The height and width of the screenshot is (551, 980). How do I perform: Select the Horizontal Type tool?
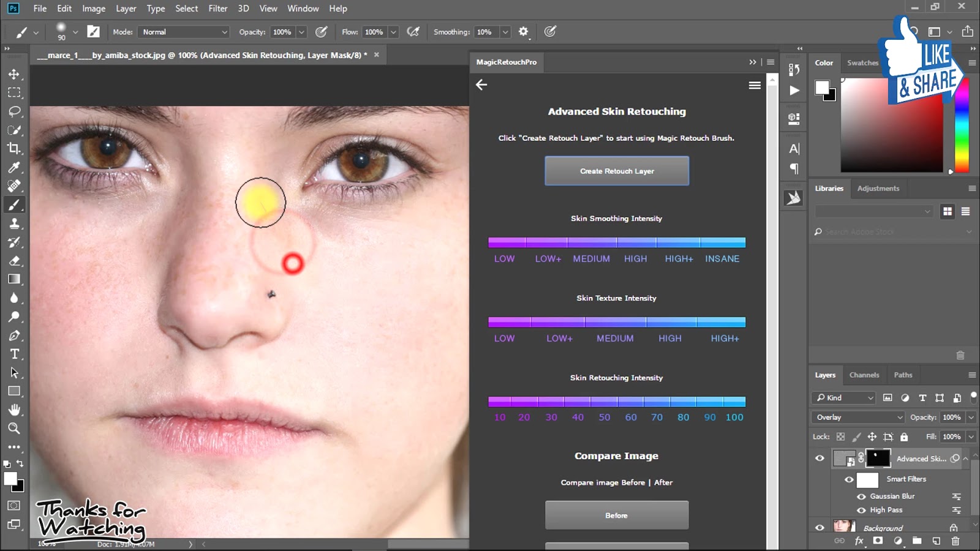pyautogui.click(x=14, y=354)
